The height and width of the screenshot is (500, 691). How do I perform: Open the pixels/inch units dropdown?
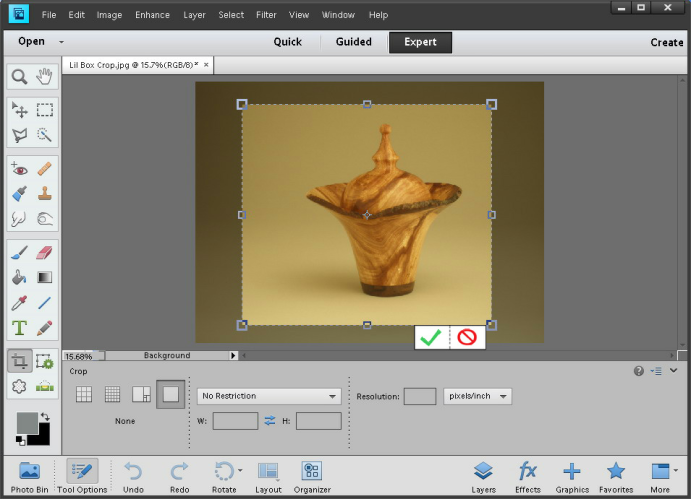[477, 396]
